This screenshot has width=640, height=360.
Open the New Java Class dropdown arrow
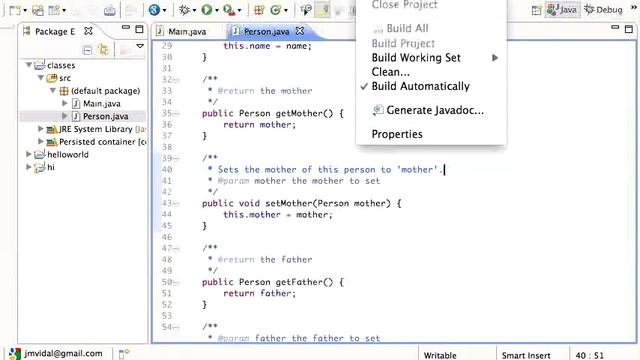click(x=286, y=10)
